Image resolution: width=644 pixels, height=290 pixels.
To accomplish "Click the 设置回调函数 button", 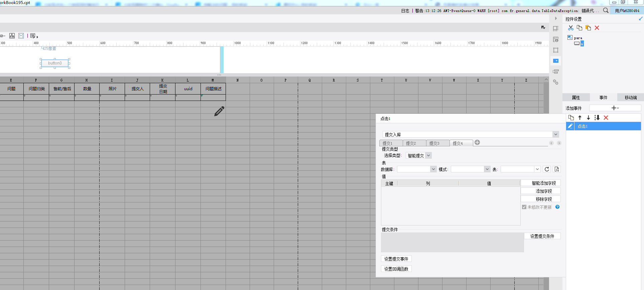I will (396, 269).
